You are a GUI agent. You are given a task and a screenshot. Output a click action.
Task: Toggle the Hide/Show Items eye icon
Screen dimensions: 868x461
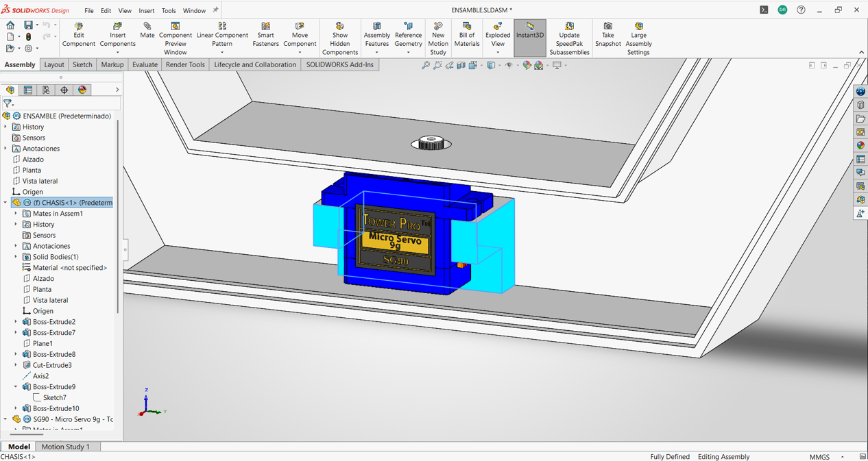coord(509,65)
